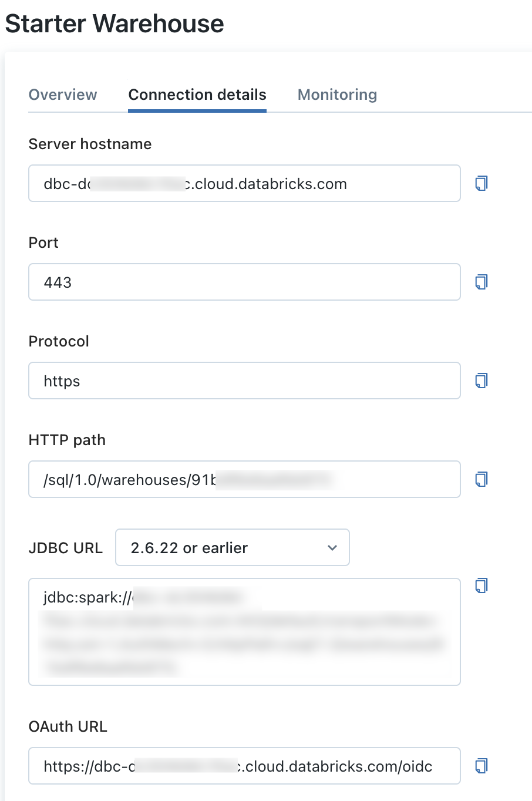Click the OAuth URL field
The image size is (532, 801).
244,766
